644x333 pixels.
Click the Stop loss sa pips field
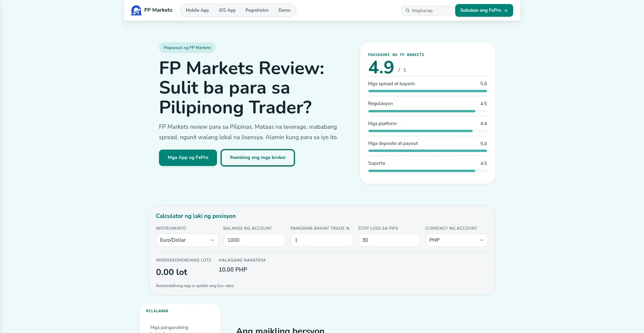[x=389, y=240]
